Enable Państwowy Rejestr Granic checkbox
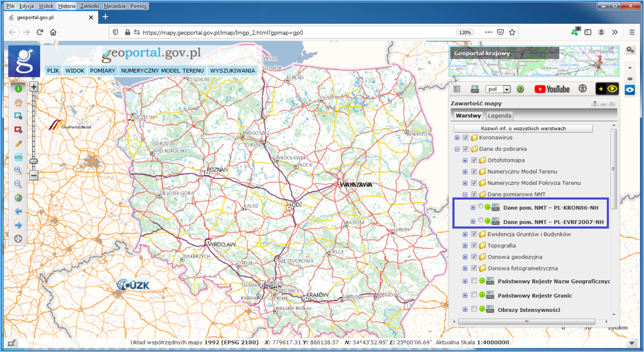This screenshot has width=644, height=352. click(x=474, y=295)
